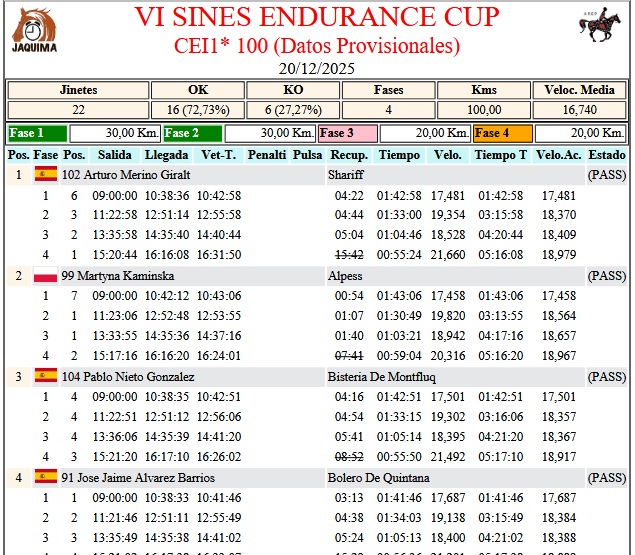Click the Tiempo T column header
Screen dimensions: 635x555
[x=501, y=156]
